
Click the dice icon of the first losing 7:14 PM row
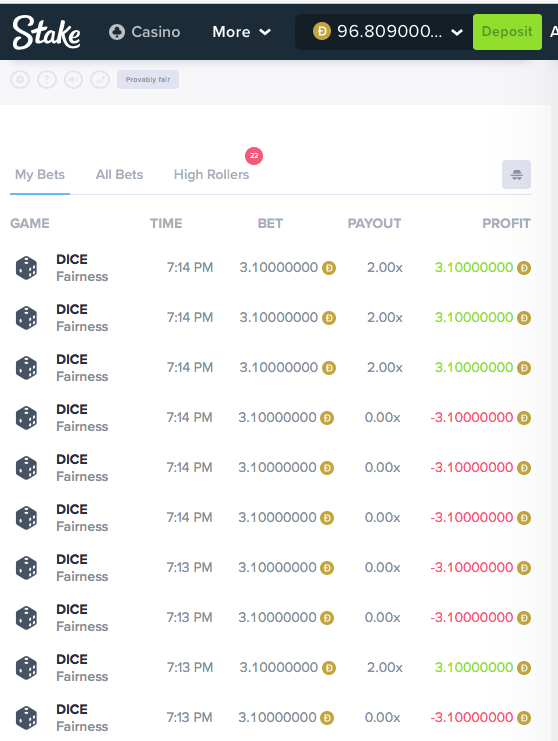pos(26,418)
